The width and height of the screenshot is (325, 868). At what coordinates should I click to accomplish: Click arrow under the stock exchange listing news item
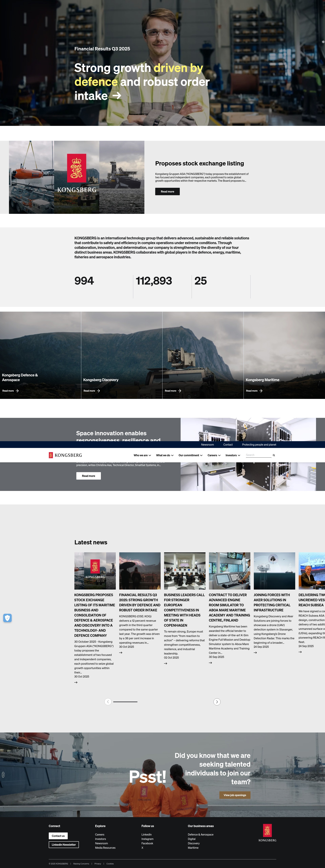coord(76,682)
